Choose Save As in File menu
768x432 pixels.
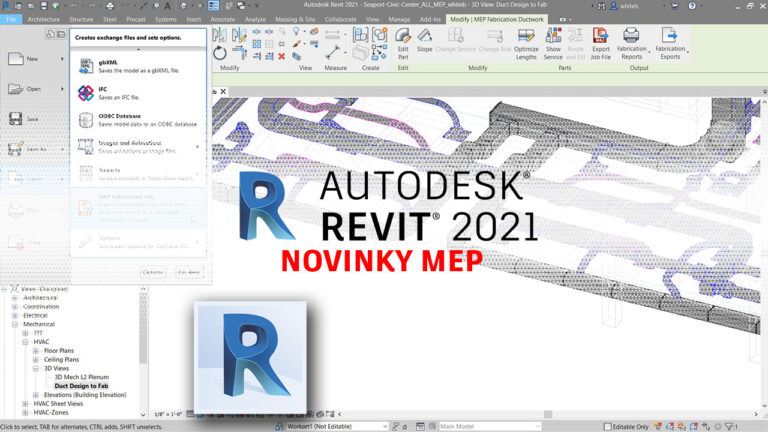[x=34, y=149]
